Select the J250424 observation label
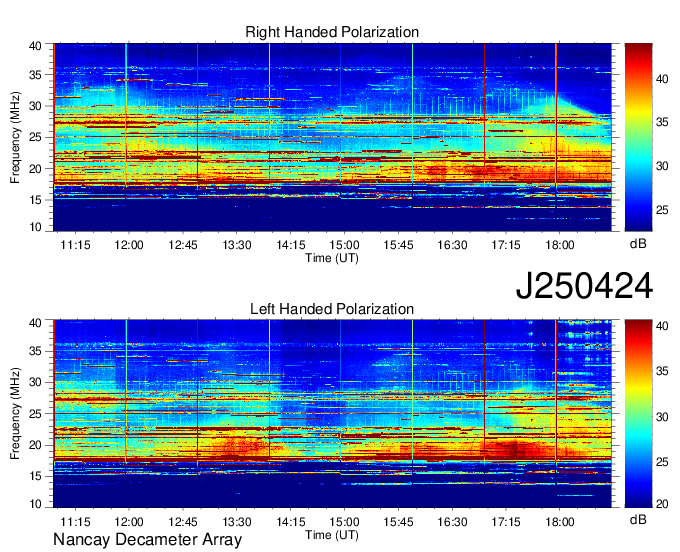Screen dimensions: 680x552 click(584, 286)
